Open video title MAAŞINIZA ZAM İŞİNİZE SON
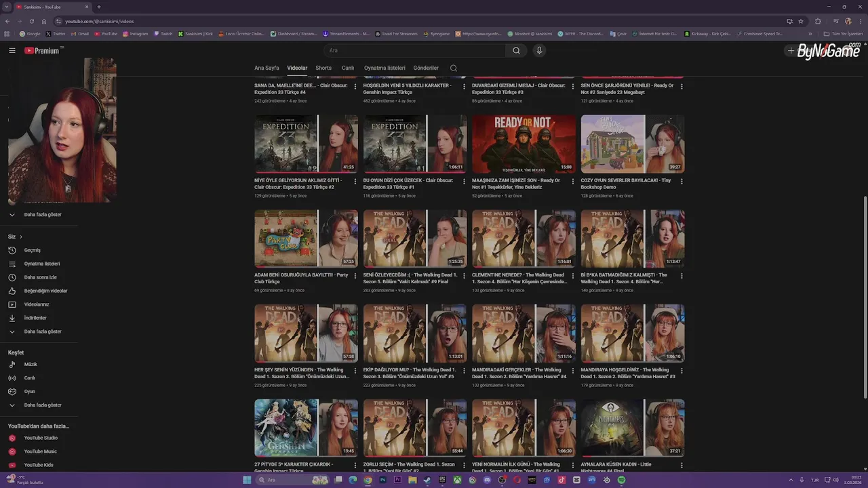Screen dimensions: 868x488 tap(516, 183)
